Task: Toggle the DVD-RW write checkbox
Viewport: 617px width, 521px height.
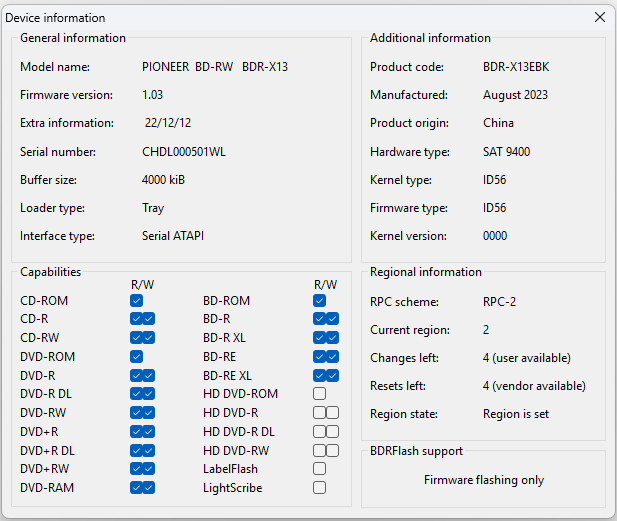Action: pyautogui.click(x=149, y=412)
